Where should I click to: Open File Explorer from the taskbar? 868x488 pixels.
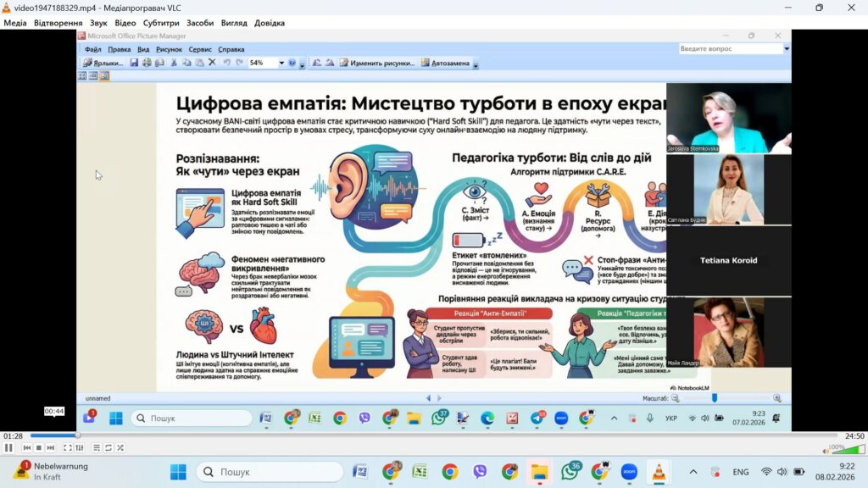click(539, 472)
